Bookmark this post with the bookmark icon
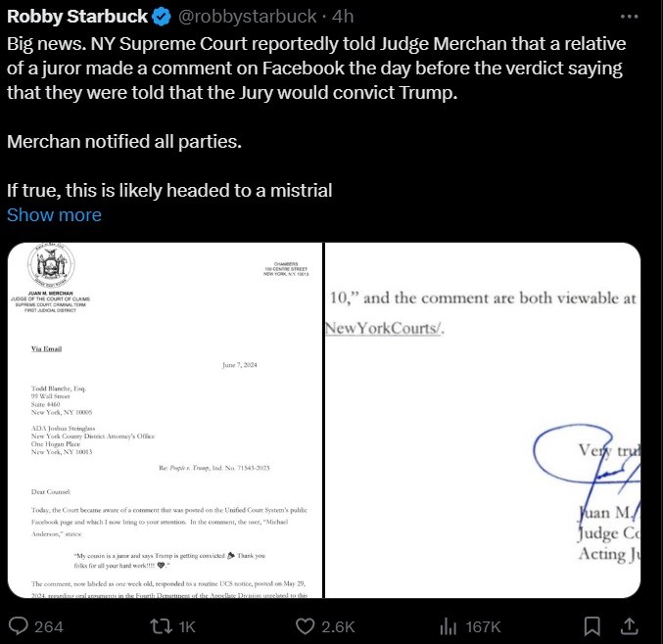Viewport: 663px width, 644px height. pyautogui.click(x=592, y=625)
